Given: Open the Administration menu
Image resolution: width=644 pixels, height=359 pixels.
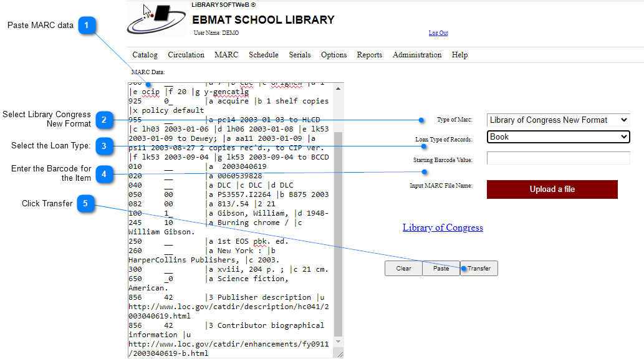Looking at the screenshot, I should pos(417,55).
